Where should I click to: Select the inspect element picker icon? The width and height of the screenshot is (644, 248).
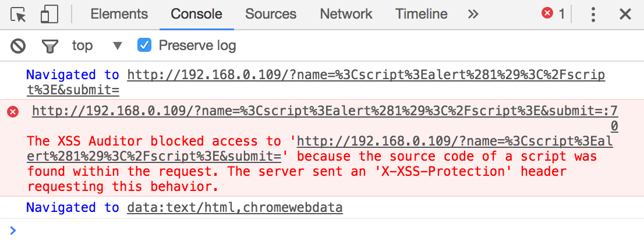(x=19, y=15)
